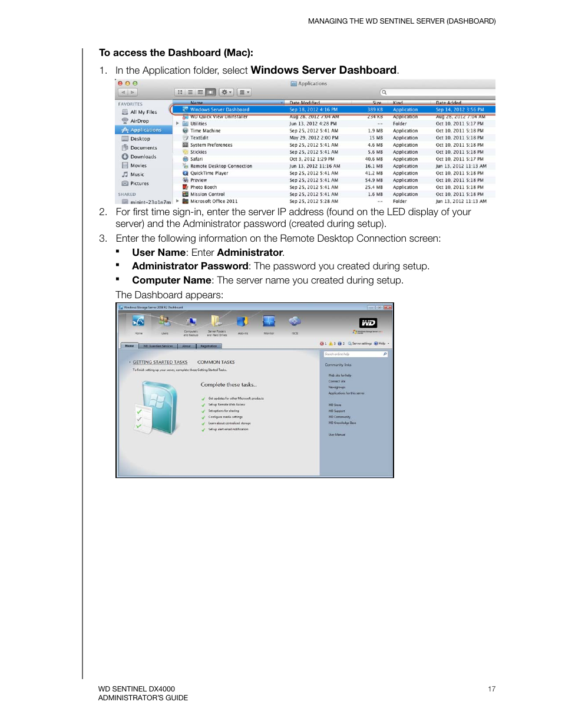Click the critical alerts red icon

[322, 344]
